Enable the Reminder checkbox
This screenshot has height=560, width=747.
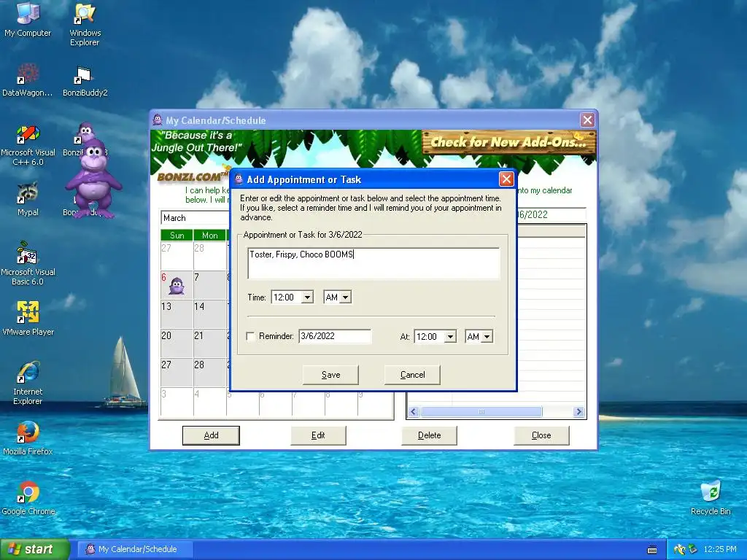tap(251, 336)
